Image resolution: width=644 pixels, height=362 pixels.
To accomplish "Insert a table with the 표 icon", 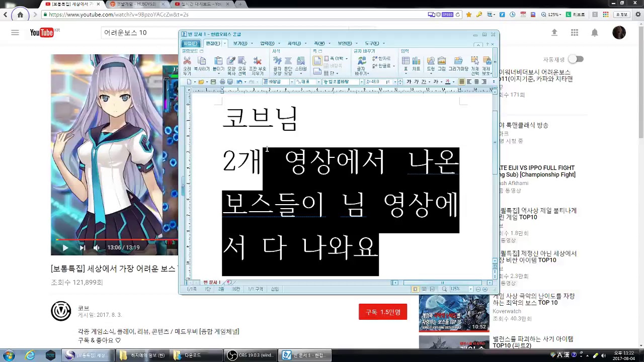I will 406,64.
